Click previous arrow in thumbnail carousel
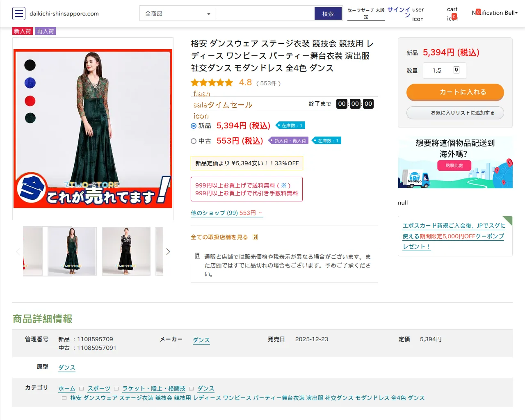Image resolution: width=525 pixels, height=420 pixels. click(x=18, y=251)
